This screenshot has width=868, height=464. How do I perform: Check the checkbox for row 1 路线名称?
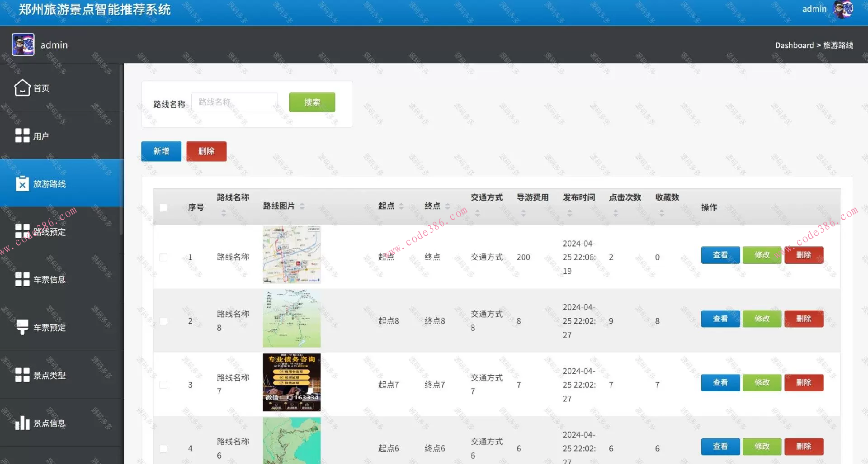point(163,257)
